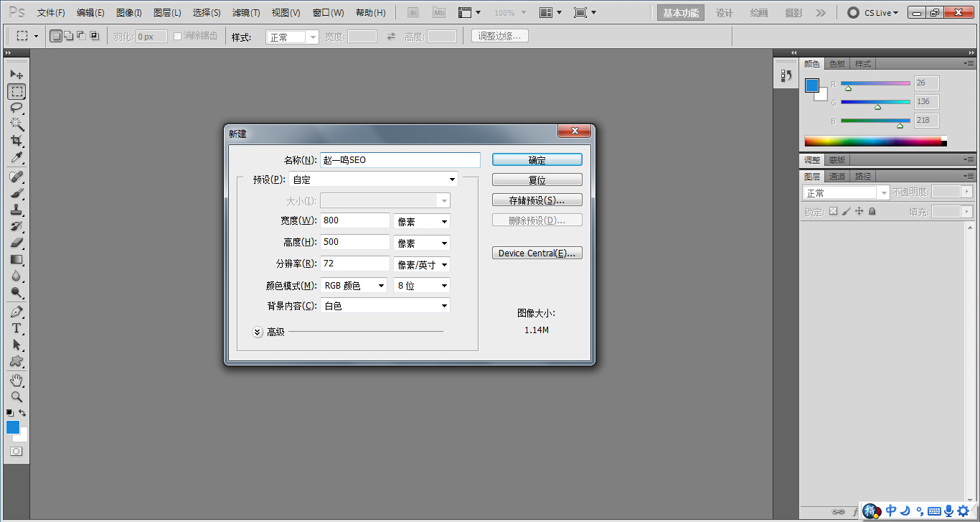The width and height of the screenshot is (980, 522).
Task: Select the Move tool
Action: pos(17,74)
